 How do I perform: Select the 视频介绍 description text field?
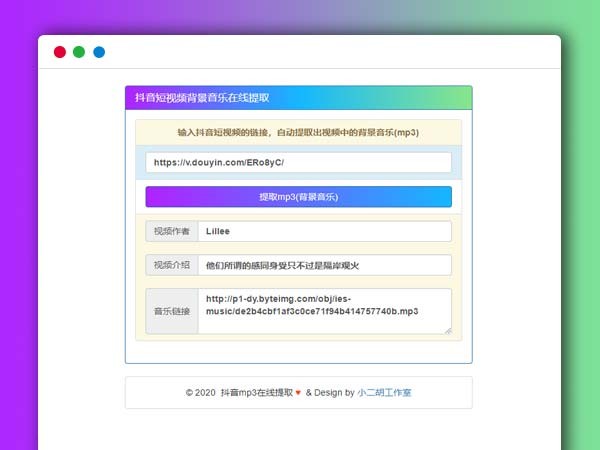pyautogui.click(x=324, y=265)
